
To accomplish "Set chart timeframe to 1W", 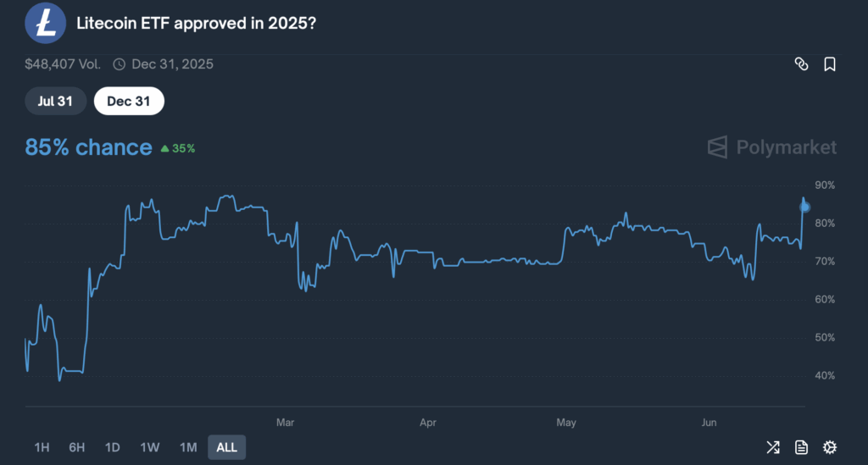I will point(150,447).
